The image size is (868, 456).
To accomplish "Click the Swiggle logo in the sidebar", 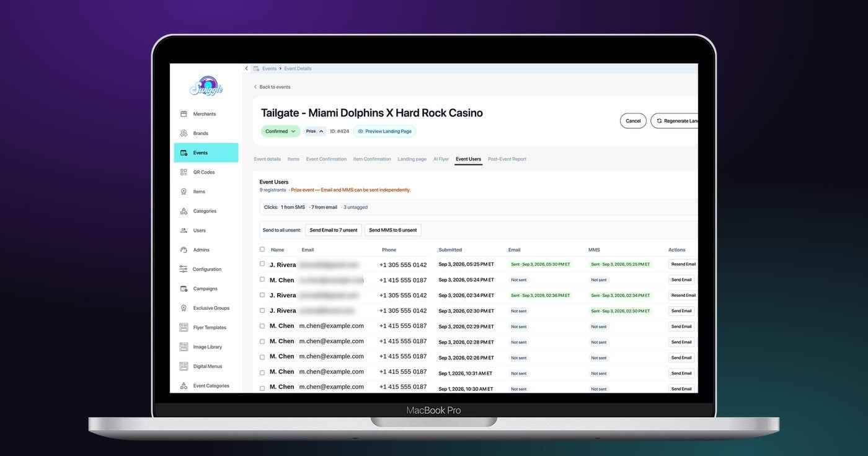I will (206, 86).
